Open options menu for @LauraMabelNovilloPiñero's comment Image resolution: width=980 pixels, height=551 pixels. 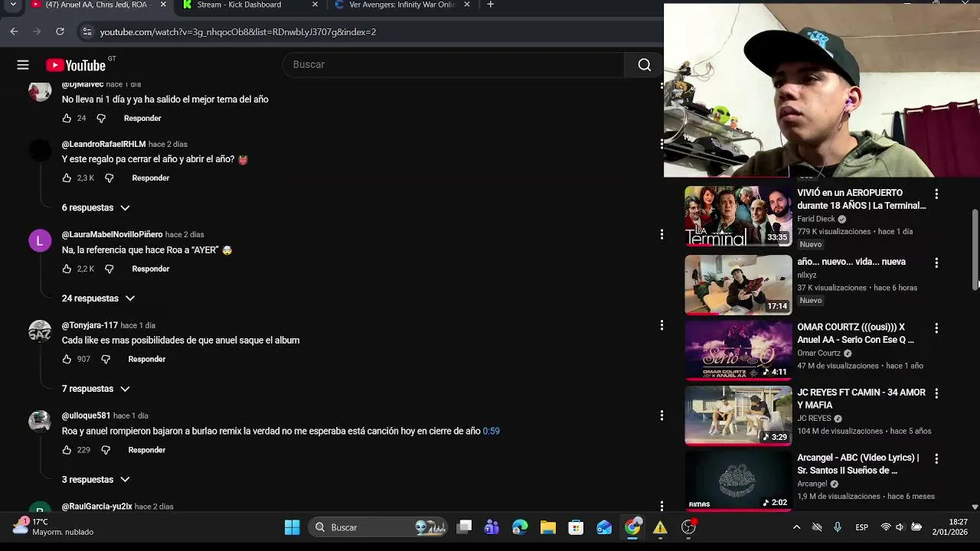pos(661,235)
